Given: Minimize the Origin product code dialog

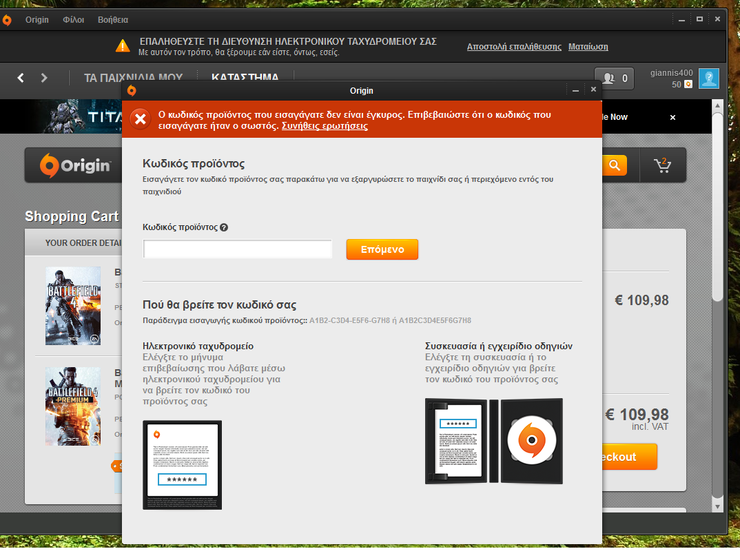Looking at the screenshot, I should click(575, 90).
